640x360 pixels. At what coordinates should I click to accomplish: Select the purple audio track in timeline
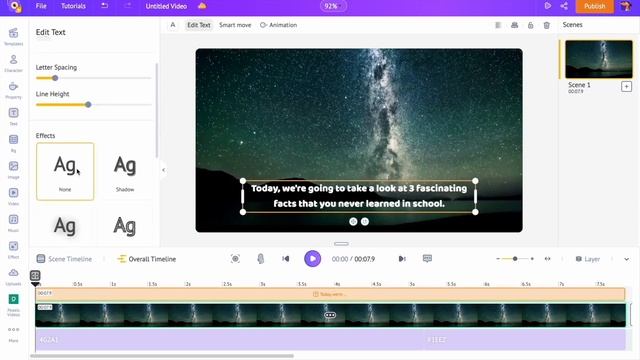tap(330, 340)
